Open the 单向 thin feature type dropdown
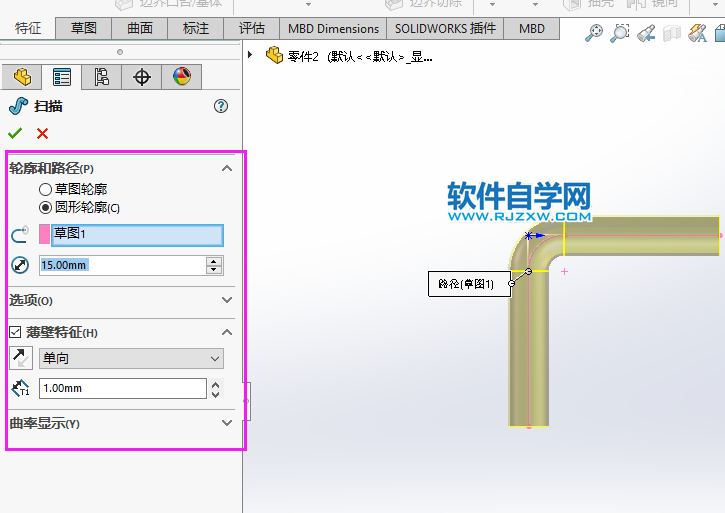The width and height of the screenshot is (725, 513). [x=131, y=358]
